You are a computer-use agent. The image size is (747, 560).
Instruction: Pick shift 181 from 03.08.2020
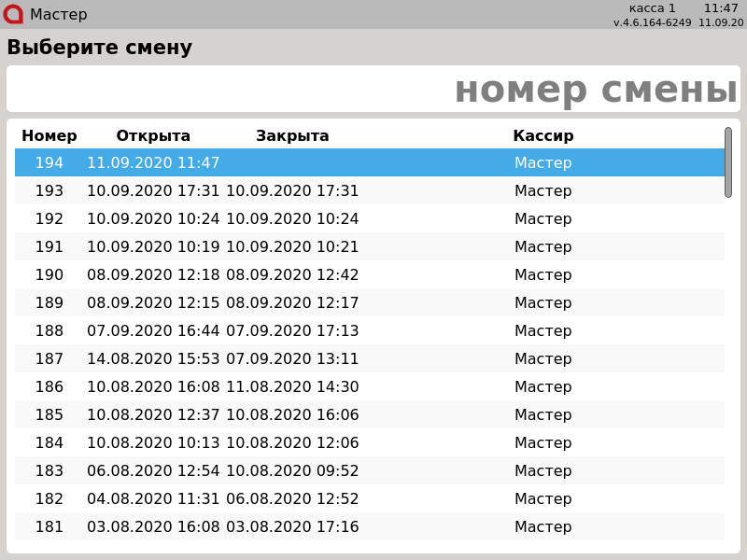pos(369,527)
